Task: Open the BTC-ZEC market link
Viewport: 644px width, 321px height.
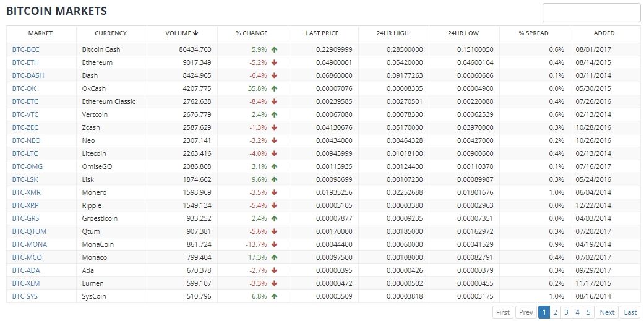Action: (x=25, y=127)
